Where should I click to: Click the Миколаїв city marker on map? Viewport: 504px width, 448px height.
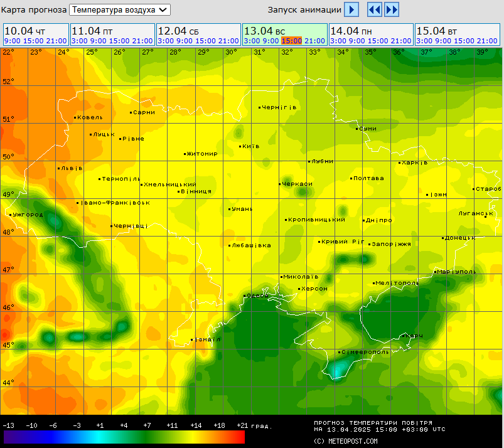[282, 277]
